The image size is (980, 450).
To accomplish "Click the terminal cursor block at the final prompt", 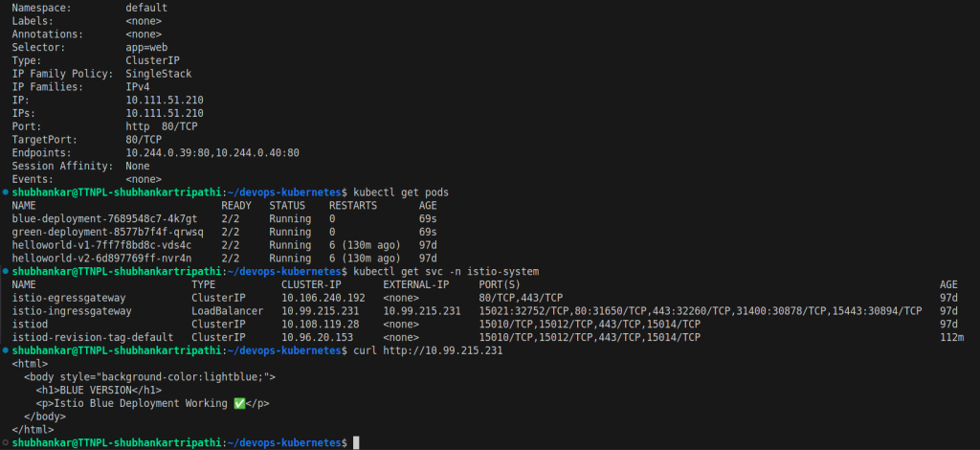I will tap(356, 443).
